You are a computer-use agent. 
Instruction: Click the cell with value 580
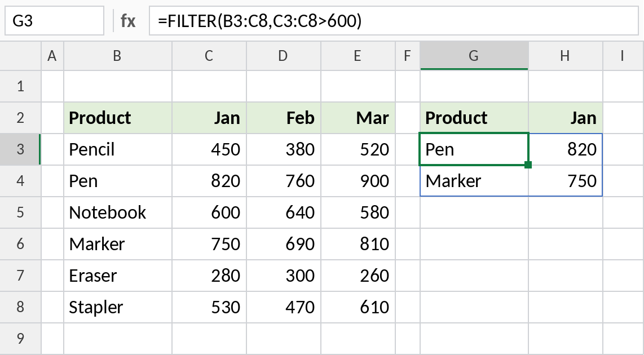358,212
